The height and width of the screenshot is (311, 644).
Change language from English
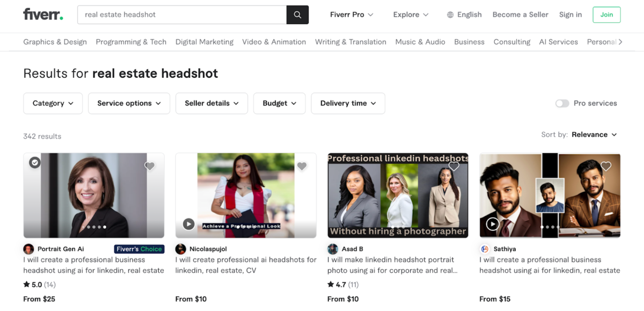[x=464, y=15]
